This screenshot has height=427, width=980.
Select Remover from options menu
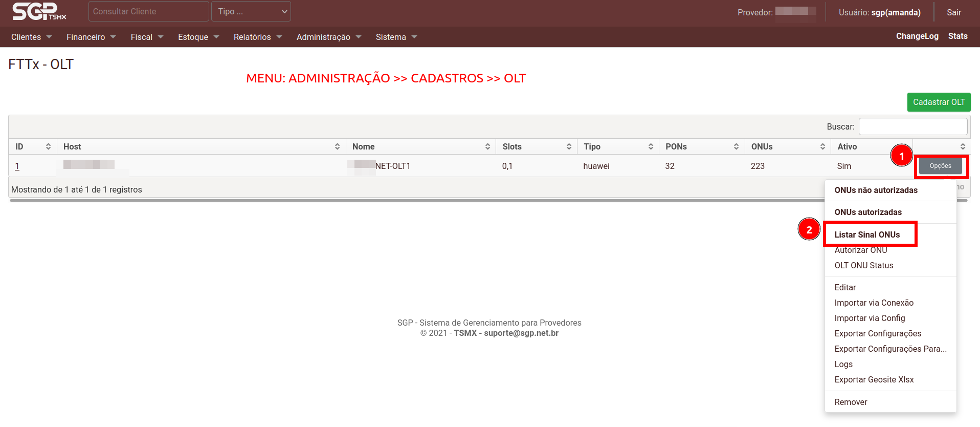[851, 402]
